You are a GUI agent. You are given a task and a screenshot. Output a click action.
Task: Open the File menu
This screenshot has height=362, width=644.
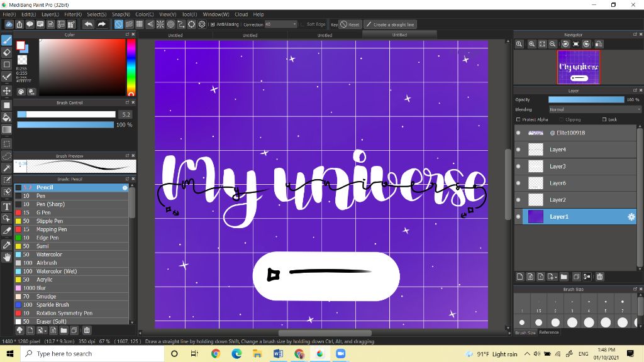point(9,14)
